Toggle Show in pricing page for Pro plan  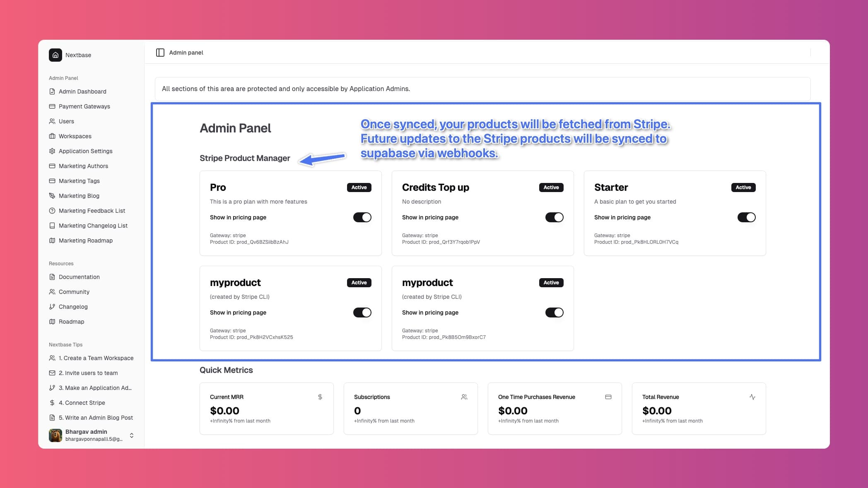click(x=362, y=217)
